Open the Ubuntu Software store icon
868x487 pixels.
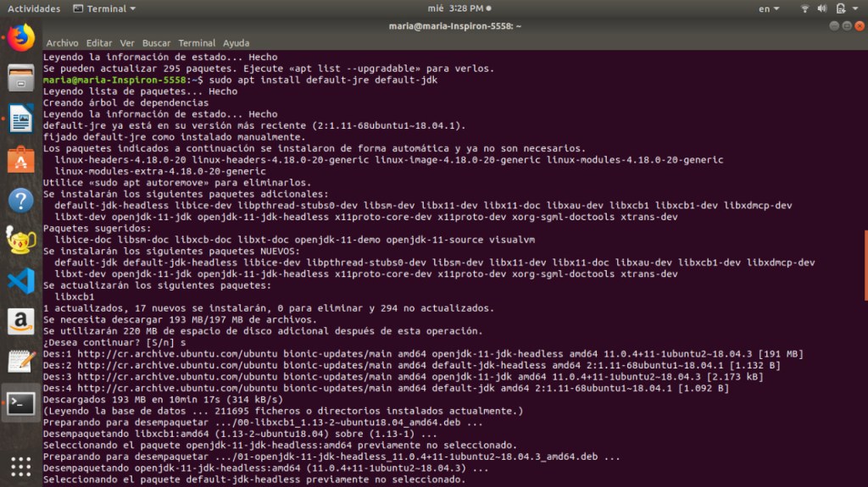[21, 159]
